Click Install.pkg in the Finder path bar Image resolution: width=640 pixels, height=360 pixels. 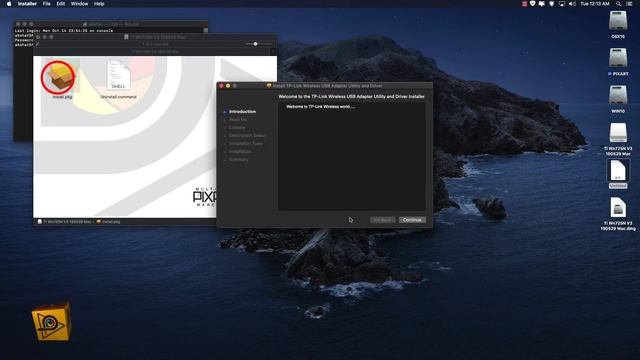[x=108, y=222]
